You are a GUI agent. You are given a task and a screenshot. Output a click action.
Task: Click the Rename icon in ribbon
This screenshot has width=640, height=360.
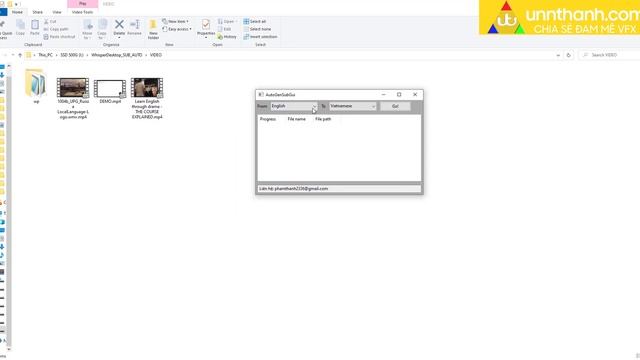134,27
